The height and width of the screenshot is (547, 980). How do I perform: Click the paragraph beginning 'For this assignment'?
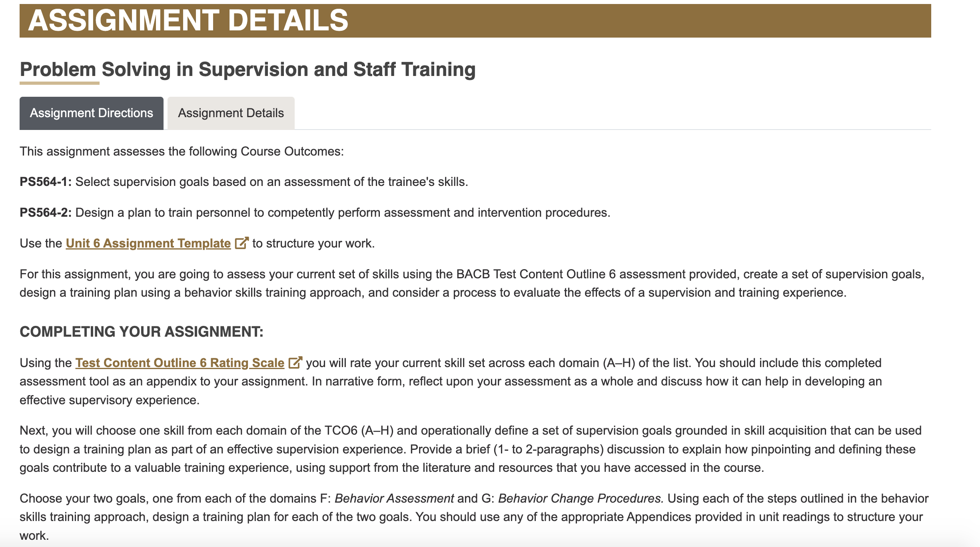click(x=472, y=283)
